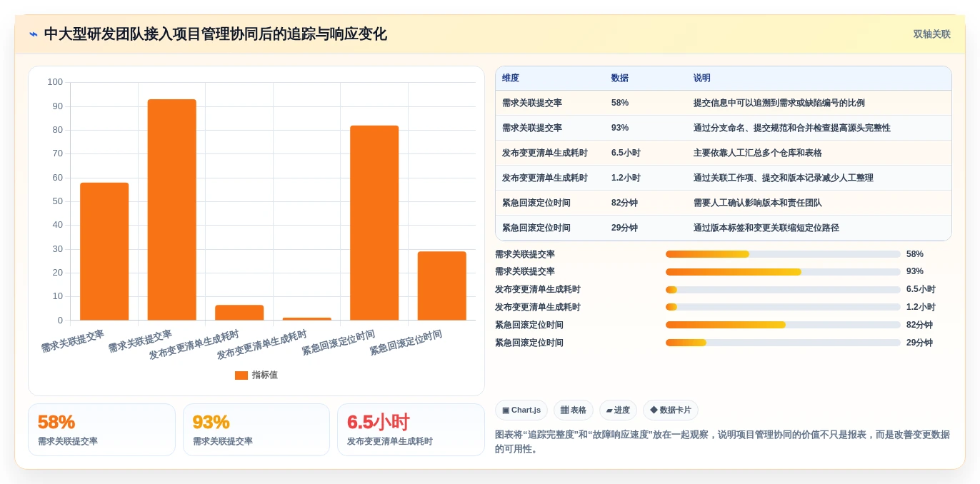Screen dimensions: 980x484
Task: Click the 表格 chip
Action: point(574,410)
